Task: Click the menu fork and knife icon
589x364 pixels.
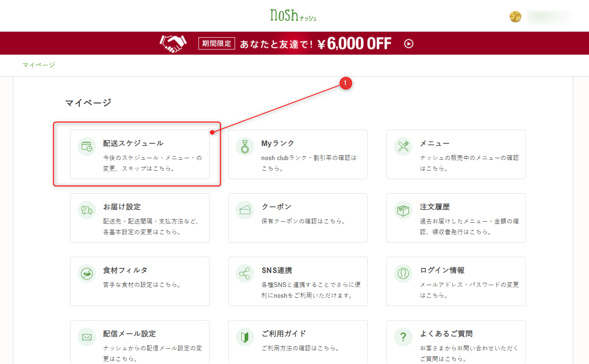Action: pyautogui.click(x=403, y=147)
